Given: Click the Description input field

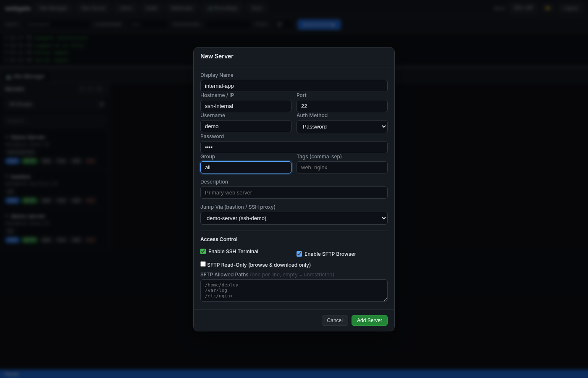Looking at the screenshot, I should pos(294,192).
